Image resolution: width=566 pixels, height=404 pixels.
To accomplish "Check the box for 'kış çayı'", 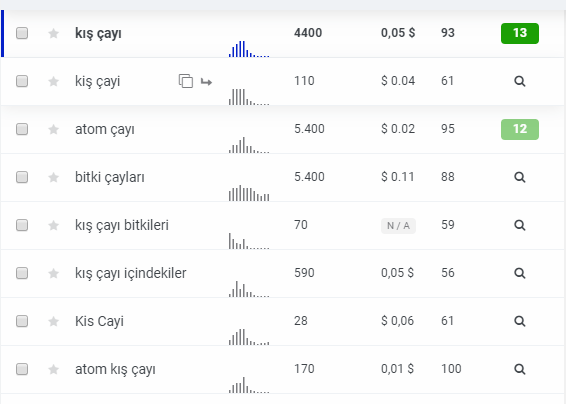I will [x=22, y=33].
